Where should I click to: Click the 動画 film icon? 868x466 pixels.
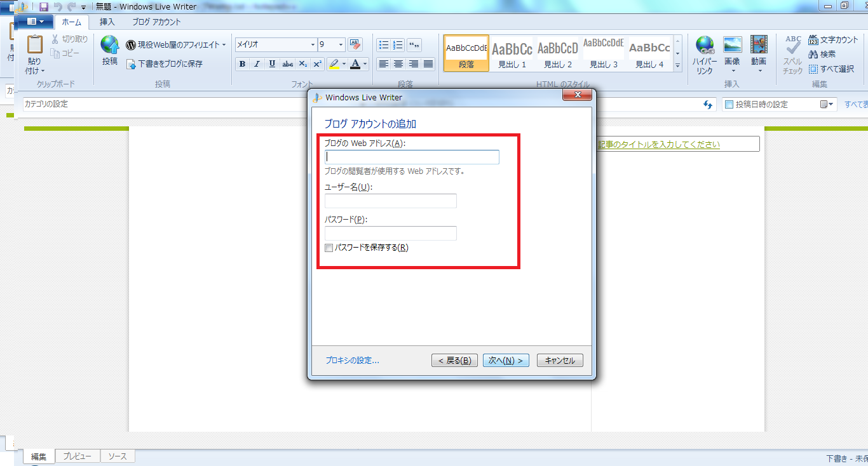(x=759, y=44)
